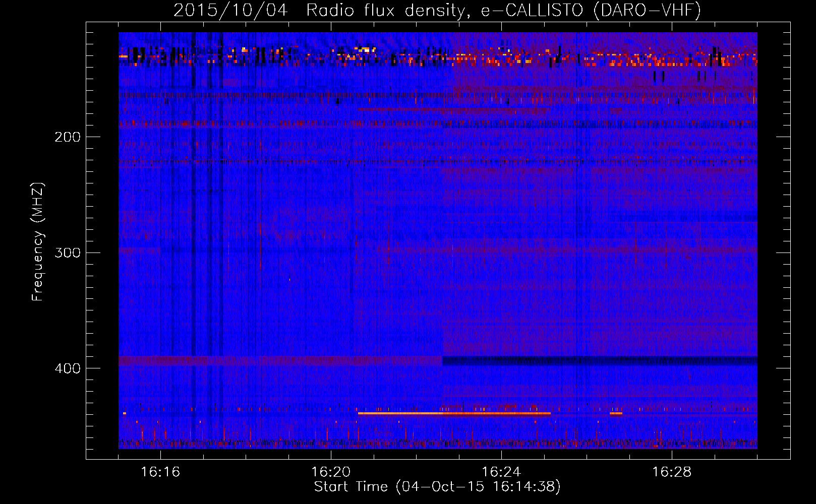This screenshot has height=504, width=816.
Task: Select the 16:24 time tick label
Action: point(501,472)
